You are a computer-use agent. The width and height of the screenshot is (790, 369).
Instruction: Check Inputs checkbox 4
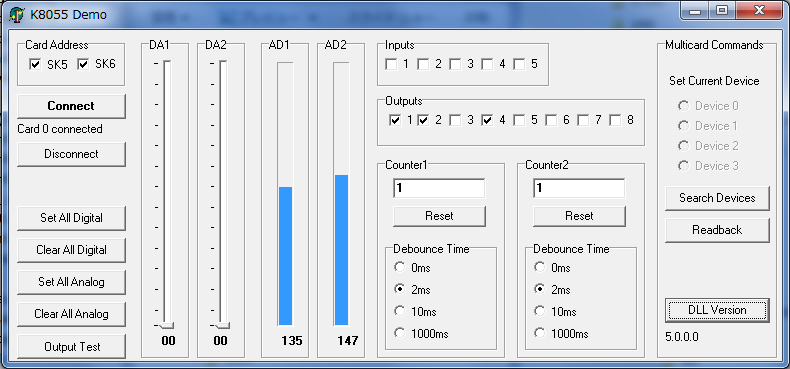pos(487,65)
